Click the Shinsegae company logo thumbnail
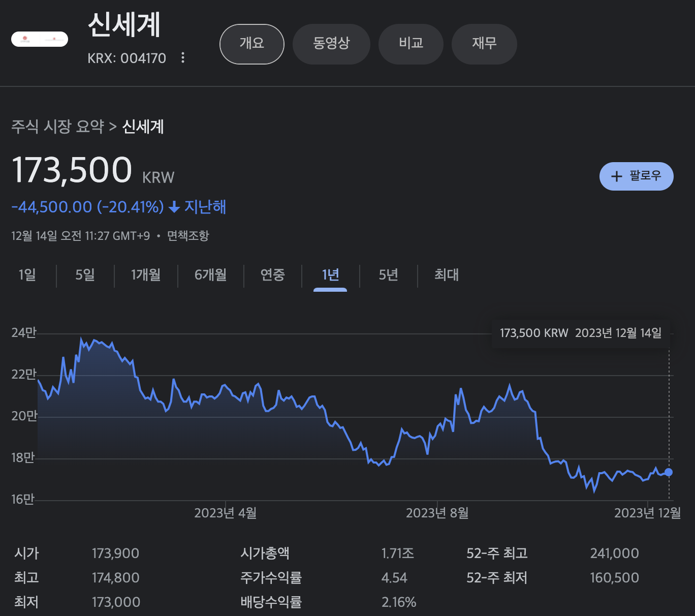Screen dimensions: 695x616 (40, 39)
